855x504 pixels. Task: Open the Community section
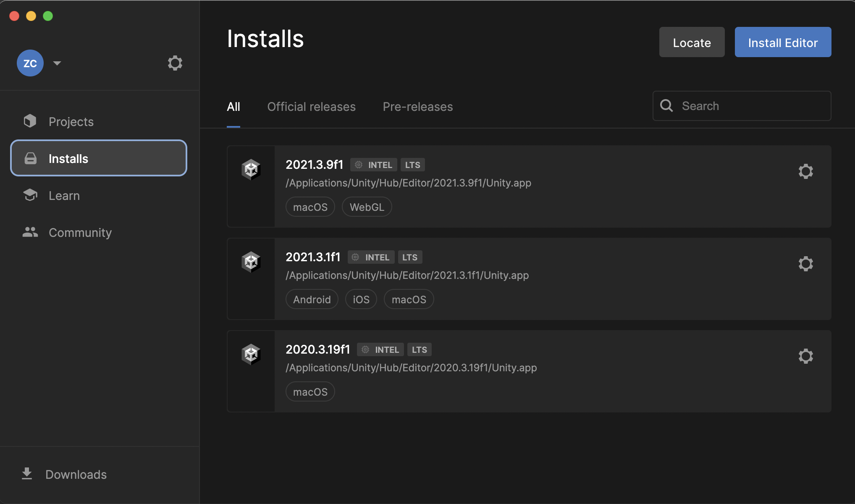coord(80,233)
